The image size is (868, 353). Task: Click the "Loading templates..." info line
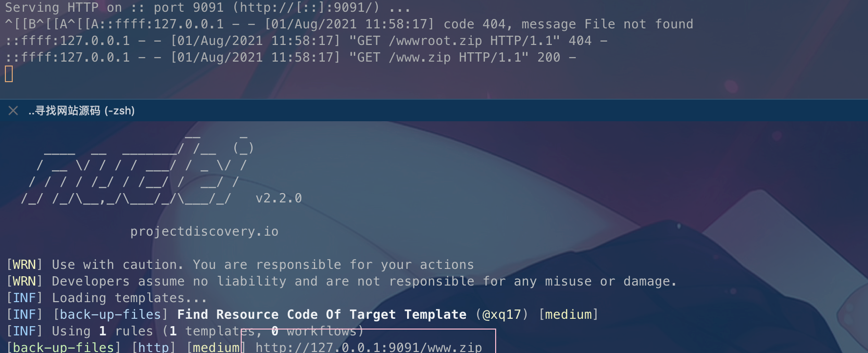coord(129,298)
